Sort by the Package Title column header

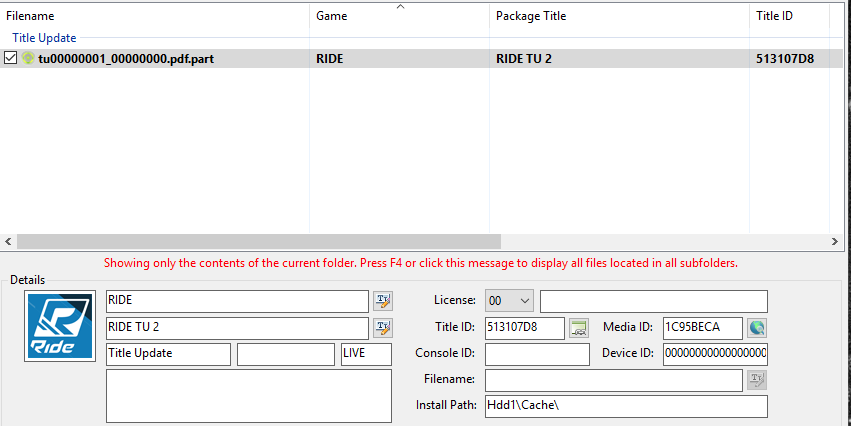coord(618,17)
